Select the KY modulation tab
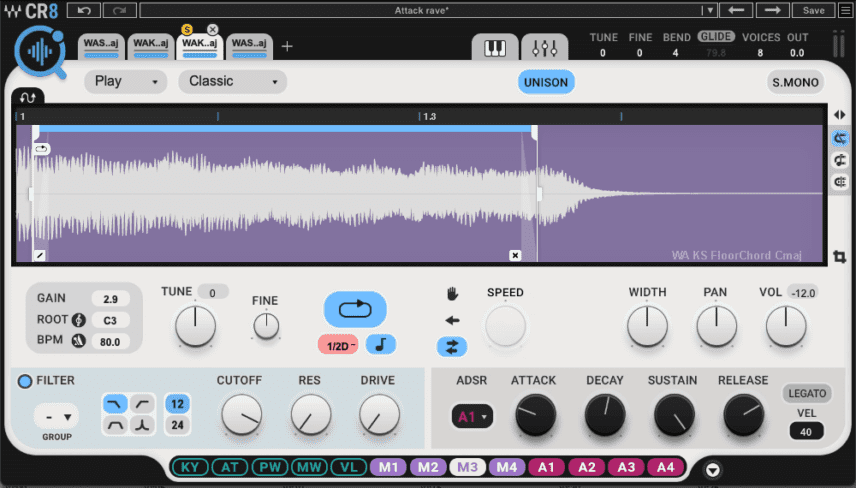Viewport: 856px width, 488px height. coord(190,467)
